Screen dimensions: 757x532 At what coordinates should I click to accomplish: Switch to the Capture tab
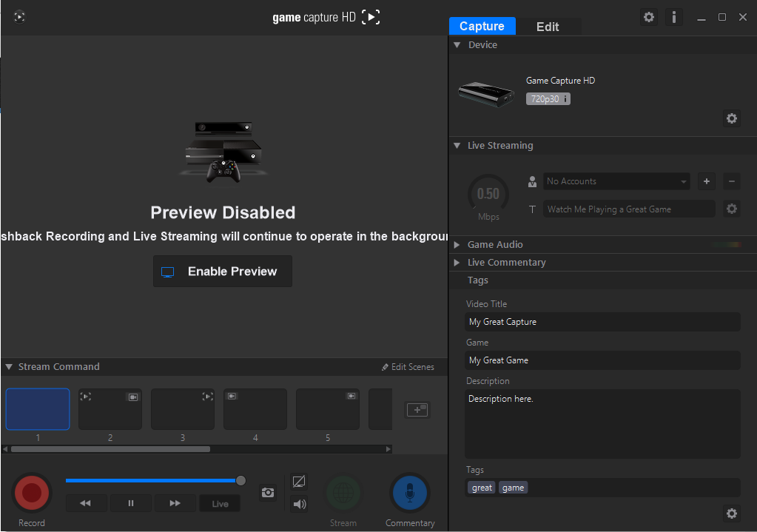click(482, 26)
